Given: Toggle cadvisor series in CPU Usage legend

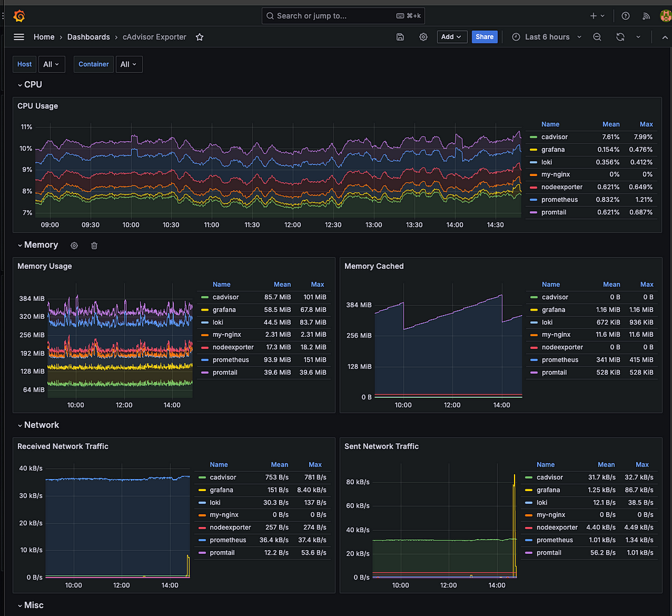Looking at the screenshot, I should click(x=554, y=137).
